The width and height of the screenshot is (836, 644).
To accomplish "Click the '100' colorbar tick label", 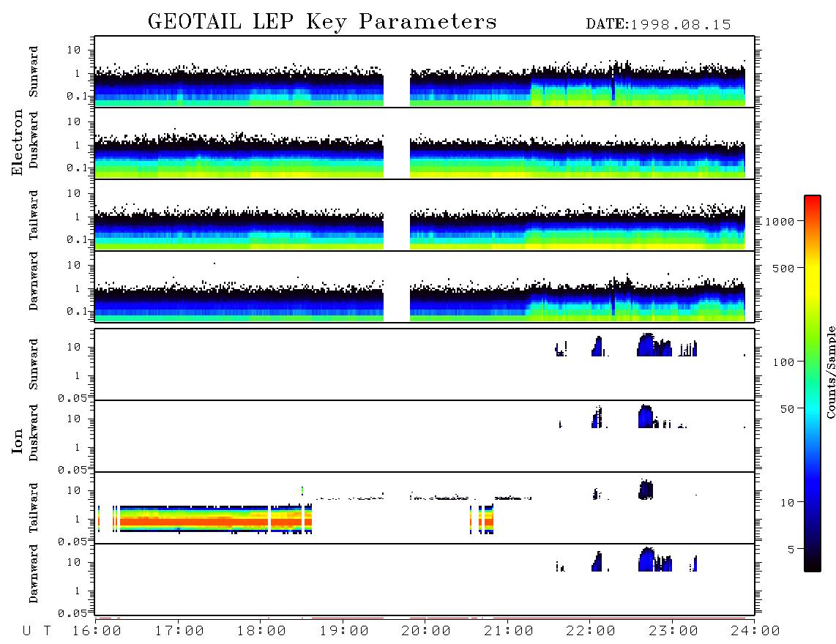I will [x=784, y=362].
